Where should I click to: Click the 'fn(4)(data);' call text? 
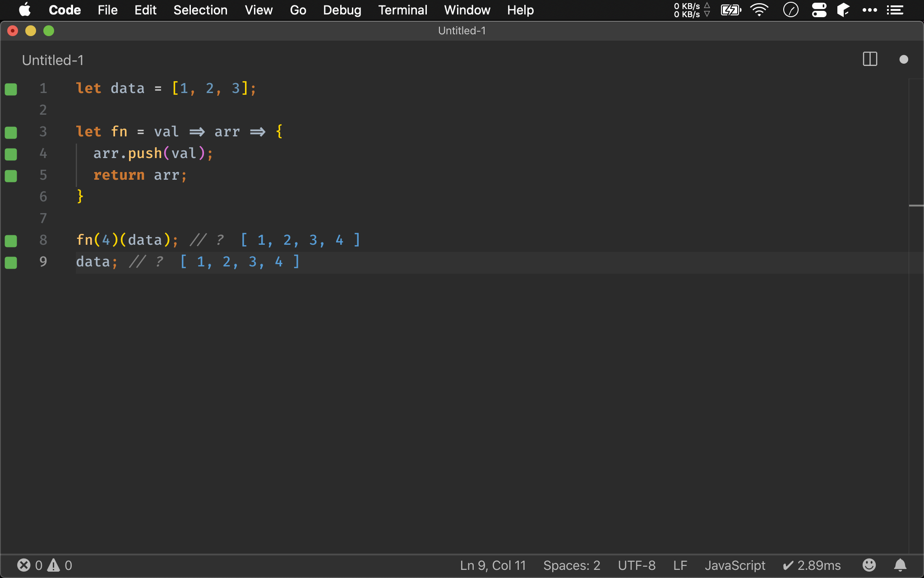pyautogui.click(x=127, y=240)
